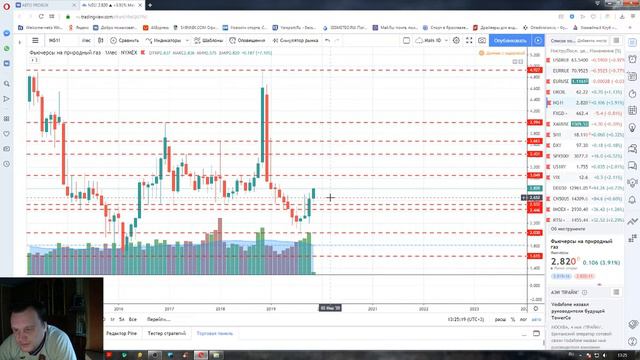
Task: Expand the left drawing toolbar arrow
Action: pos(19,42)
